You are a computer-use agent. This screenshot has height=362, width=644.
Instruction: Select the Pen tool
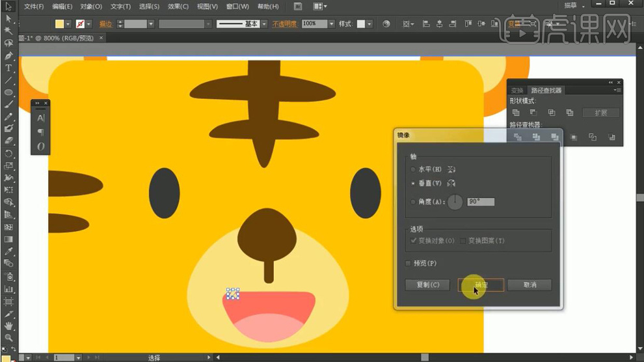[8, 56]
